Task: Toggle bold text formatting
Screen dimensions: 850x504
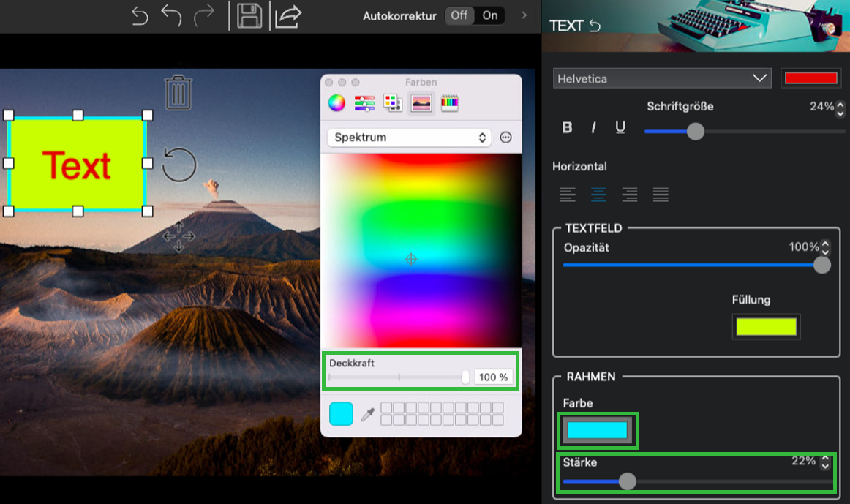Action: point(567,128)
